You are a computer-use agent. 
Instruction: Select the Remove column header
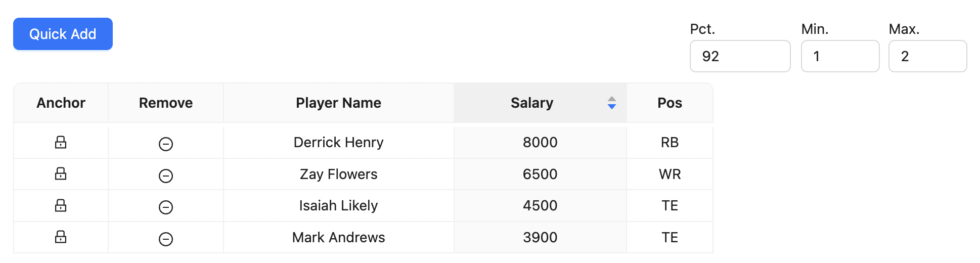166,103
